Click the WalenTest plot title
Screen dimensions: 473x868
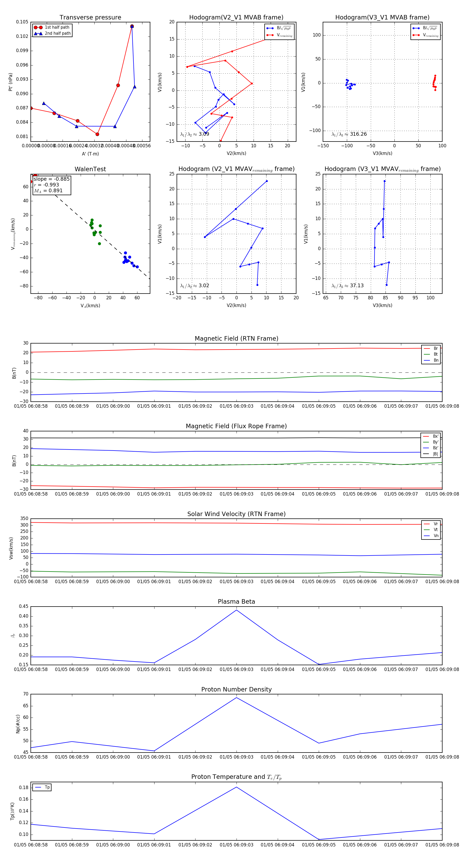click(x=90, y=169)
